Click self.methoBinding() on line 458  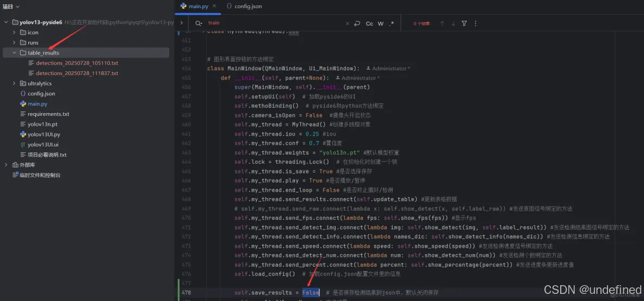[267, 106]
